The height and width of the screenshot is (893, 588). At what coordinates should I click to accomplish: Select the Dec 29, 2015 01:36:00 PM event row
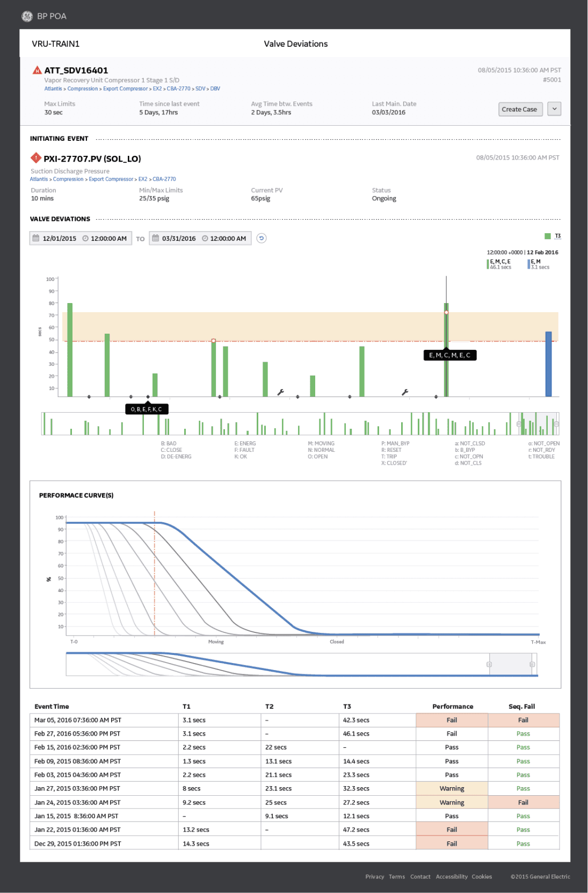(295, 844)
